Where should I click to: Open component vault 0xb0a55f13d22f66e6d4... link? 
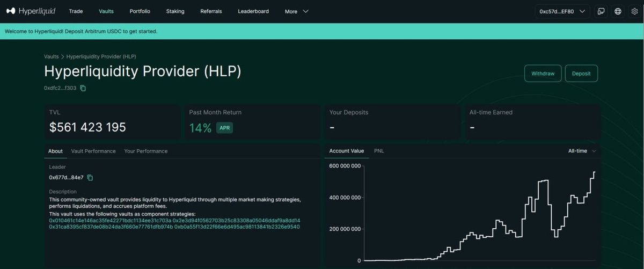point(237,227)
